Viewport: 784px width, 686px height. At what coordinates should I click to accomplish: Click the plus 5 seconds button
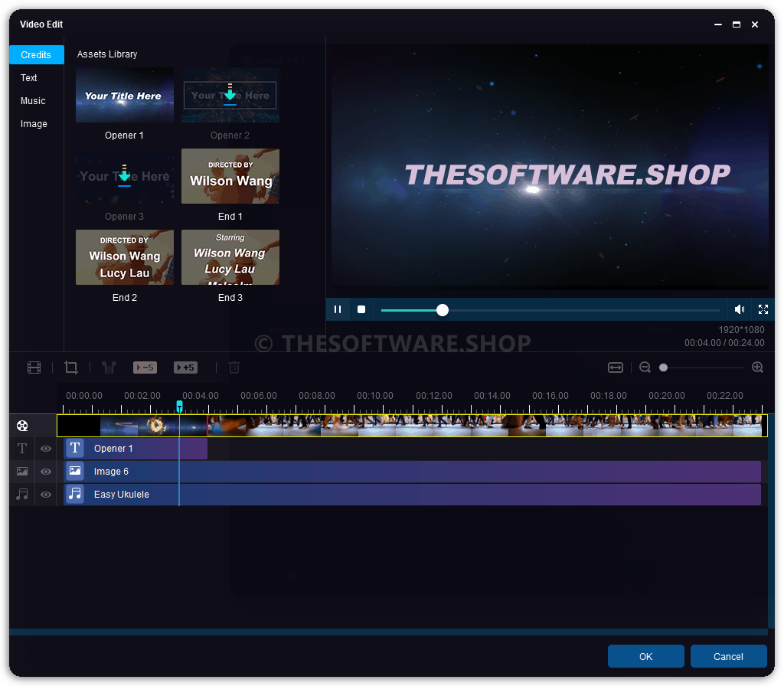point(185,367)
